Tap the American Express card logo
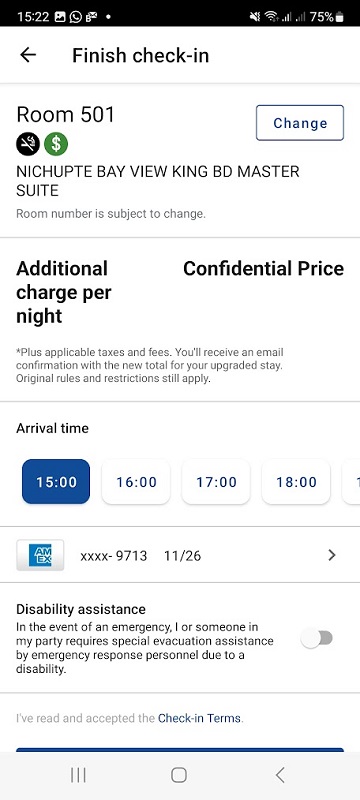This screenshot has height=800, width=360. (40, 555)
